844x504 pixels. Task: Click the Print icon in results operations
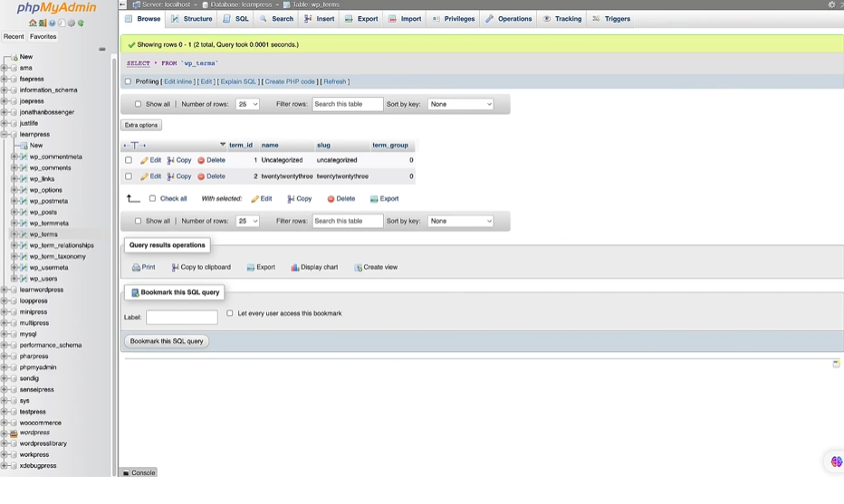[x=136, y=267]
